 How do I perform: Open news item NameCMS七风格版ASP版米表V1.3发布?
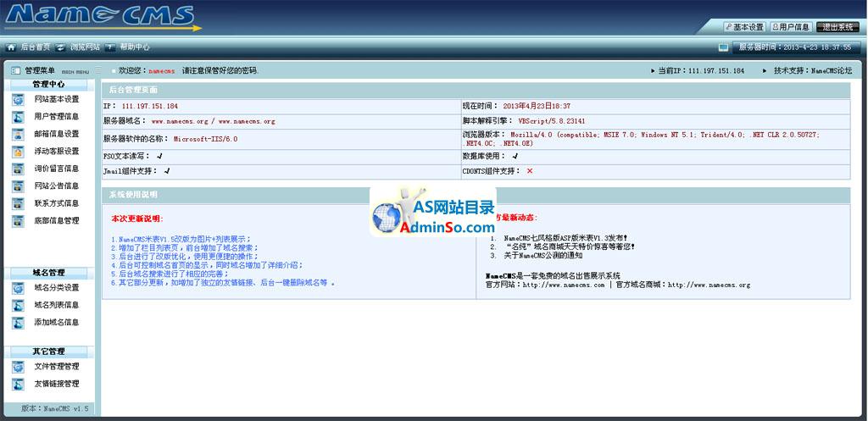tap(565, 238)
